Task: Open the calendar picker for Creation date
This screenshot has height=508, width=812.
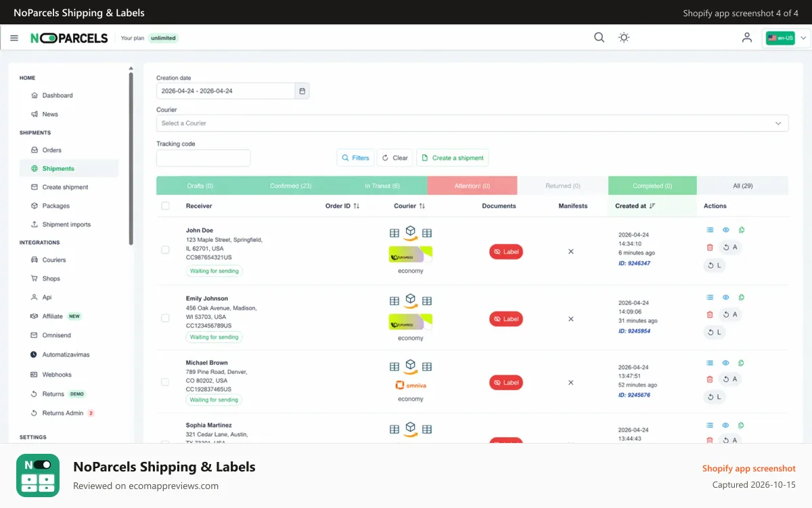Action: [302, 91]
